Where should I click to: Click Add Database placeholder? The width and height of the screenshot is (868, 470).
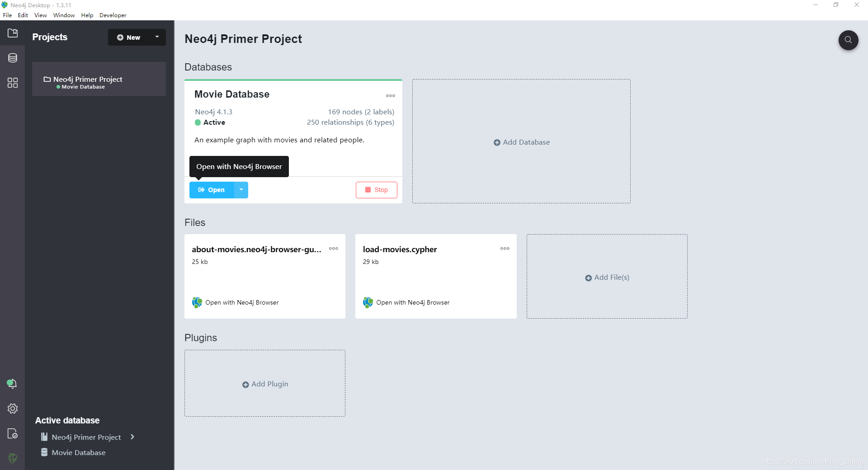(521, 141)
